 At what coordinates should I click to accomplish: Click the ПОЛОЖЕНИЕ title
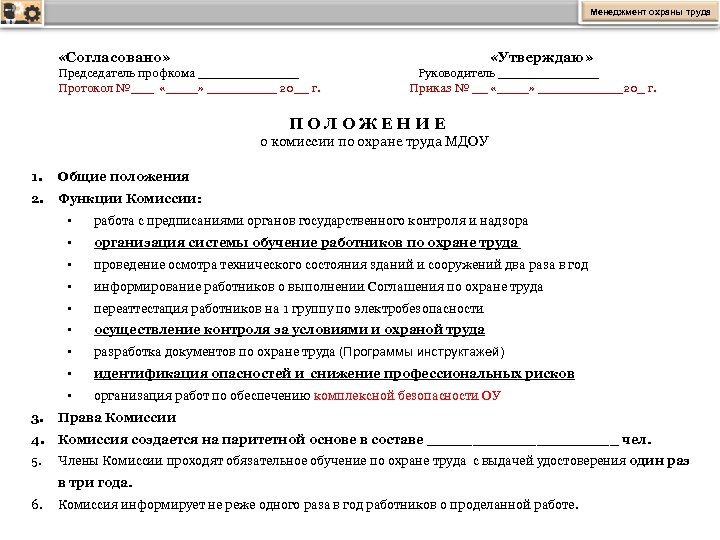pos(368,124)
